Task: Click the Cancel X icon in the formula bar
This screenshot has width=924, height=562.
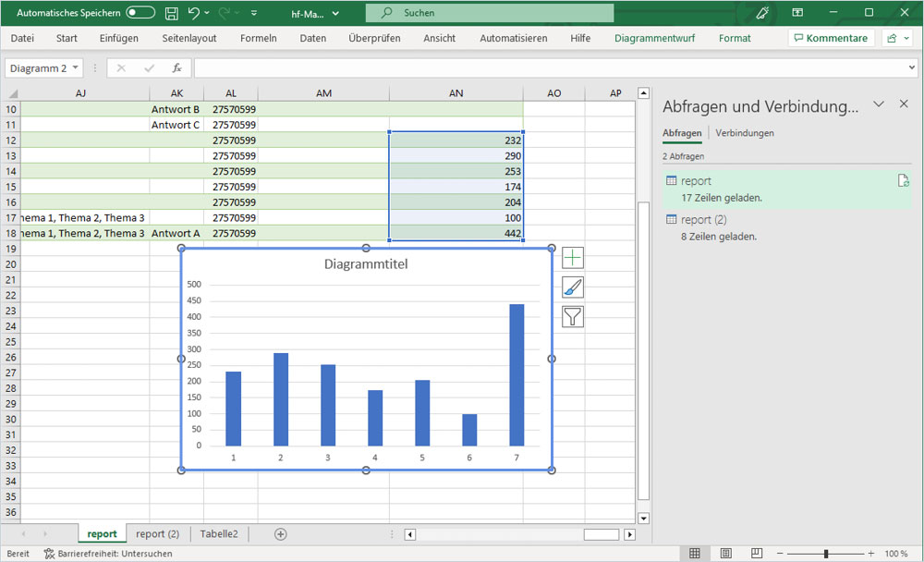Action: (122, 67)
